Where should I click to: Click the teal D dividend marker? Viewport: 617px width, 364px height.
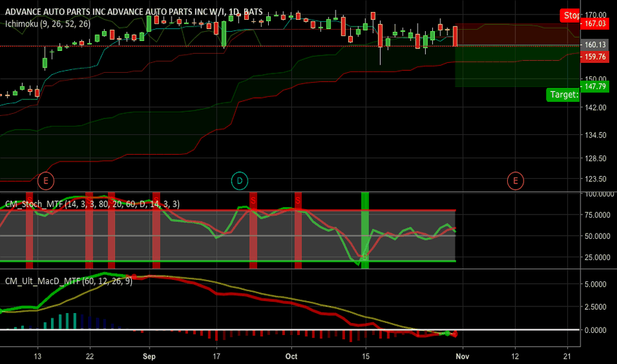(x=239, y=181)
